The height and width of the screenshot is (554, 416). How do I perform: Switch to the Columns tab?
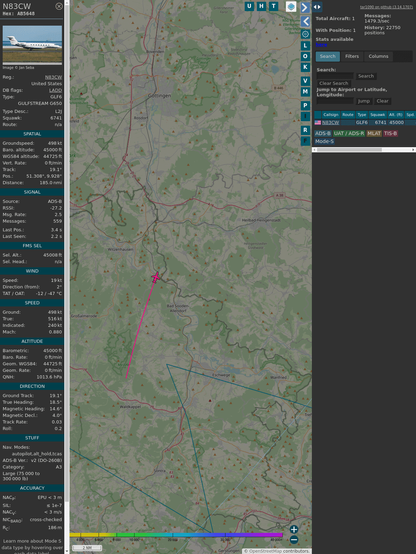378,57
